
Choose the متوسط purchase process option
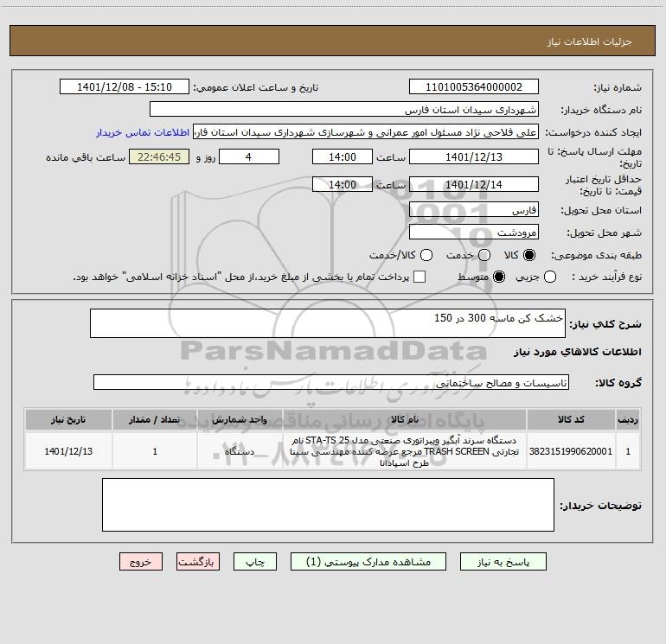[x=499, y=277]
